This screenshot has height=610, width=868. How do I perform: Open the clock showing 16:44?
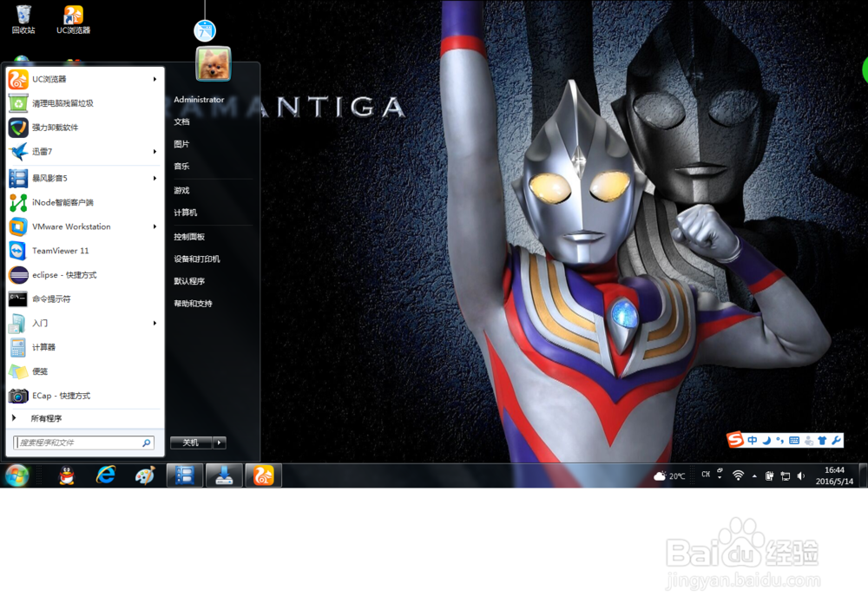834,476
